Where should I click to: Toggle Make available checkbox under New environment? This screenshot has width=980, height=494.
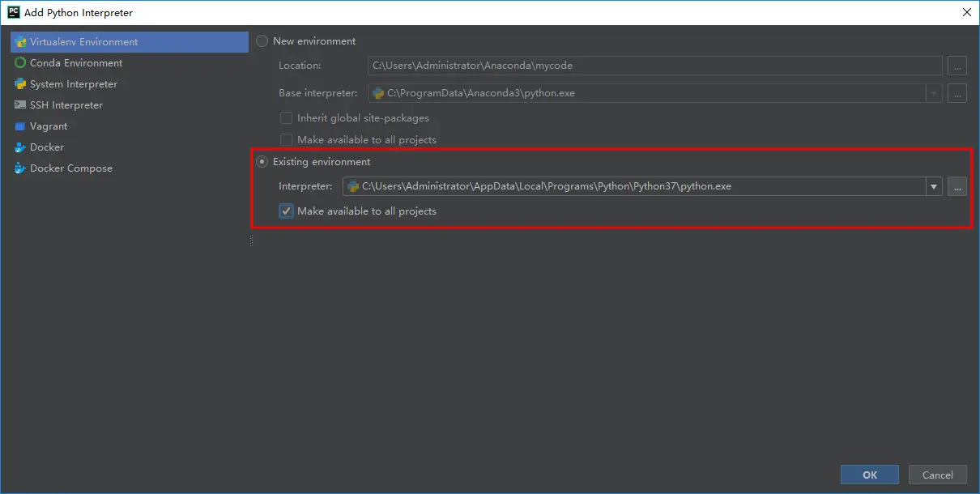[286, 140]
